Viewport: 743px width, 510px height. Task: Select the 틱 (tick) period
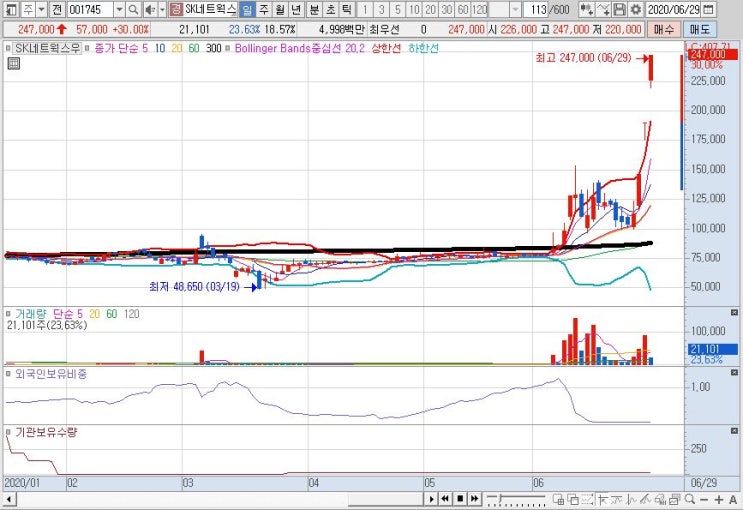347,9
